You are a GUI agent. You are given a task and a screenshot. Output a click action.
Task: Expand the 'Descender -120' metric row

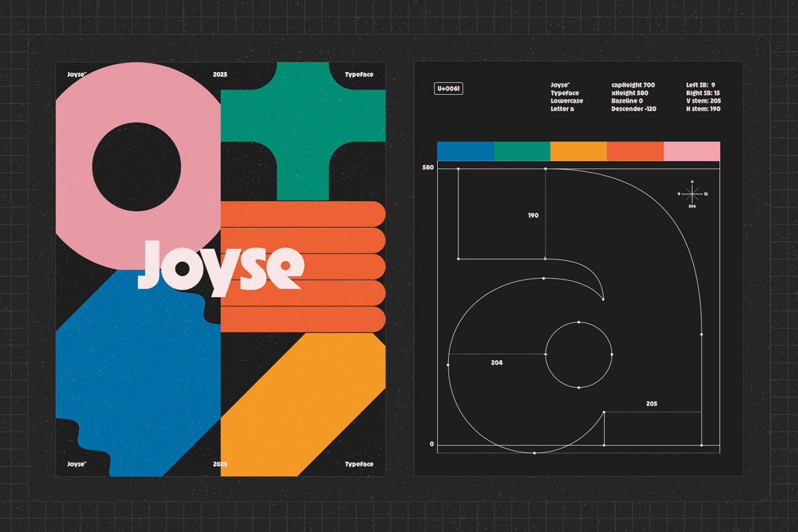[x=633, y=109]
